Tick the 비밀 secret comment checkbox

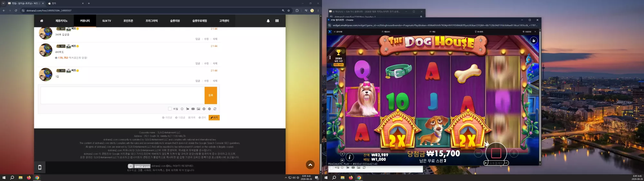170,109
